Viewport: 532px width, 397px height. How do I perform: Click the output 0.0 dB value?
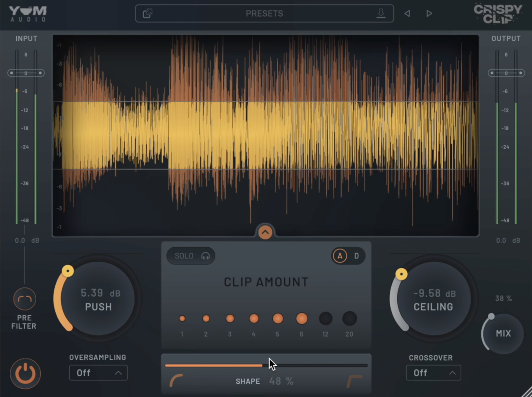click(508, 241)
